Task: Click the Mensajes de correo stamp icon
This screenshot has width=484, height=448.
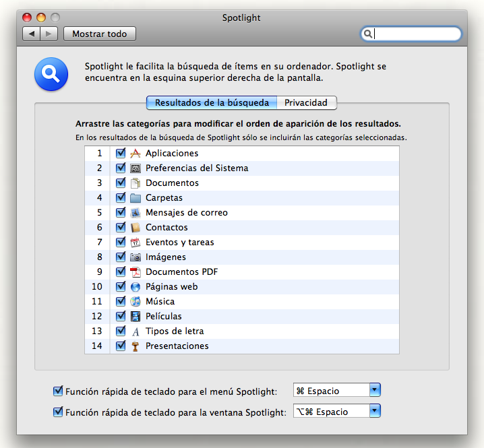Action: coord(135,213)
